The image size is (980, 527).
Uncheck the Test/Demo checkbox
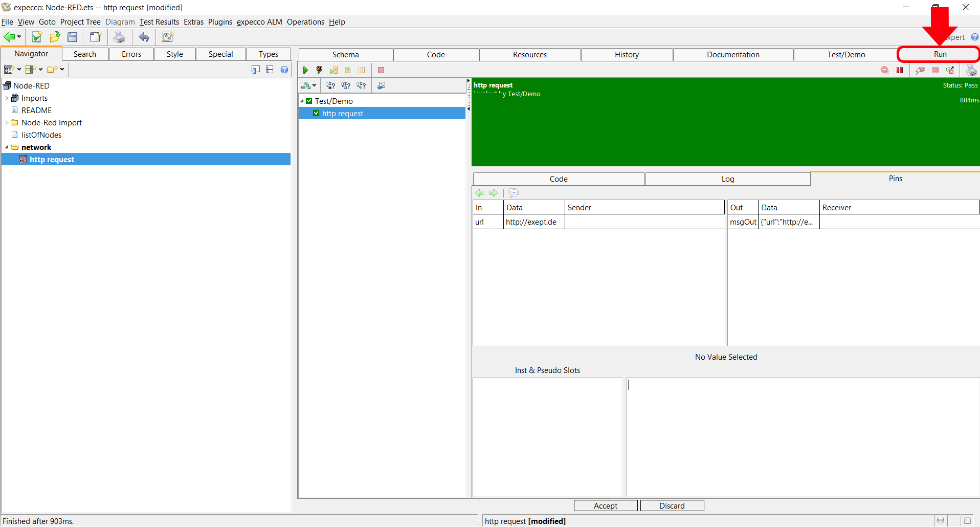[x=309, y=101]
